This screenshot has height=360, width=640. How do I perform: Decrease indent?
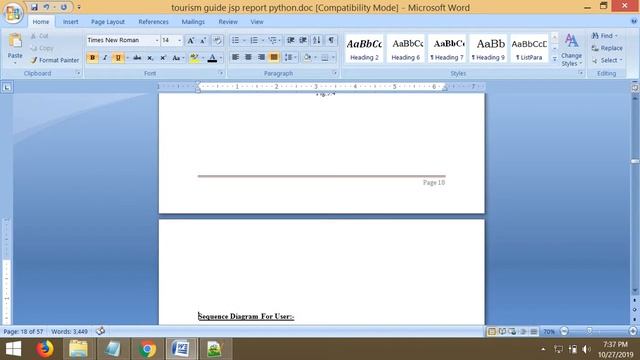pos(291,40)
